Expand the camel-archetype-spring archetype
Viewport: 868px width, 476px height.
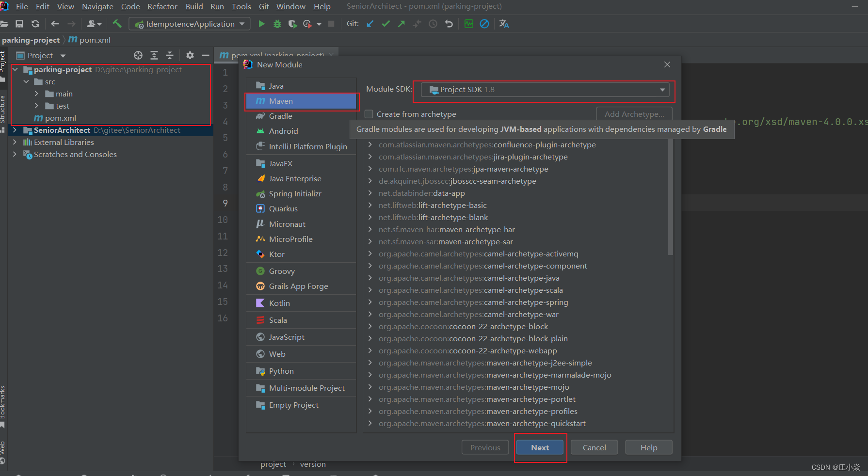pyautogui.click(x=370, y=302)
